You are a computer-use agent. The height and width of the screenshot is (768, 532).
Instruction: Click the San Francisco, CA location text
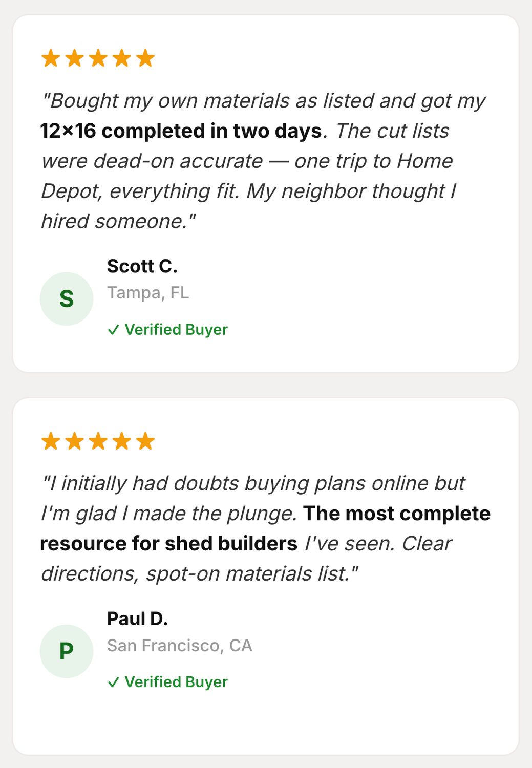(x=179, y=646)
